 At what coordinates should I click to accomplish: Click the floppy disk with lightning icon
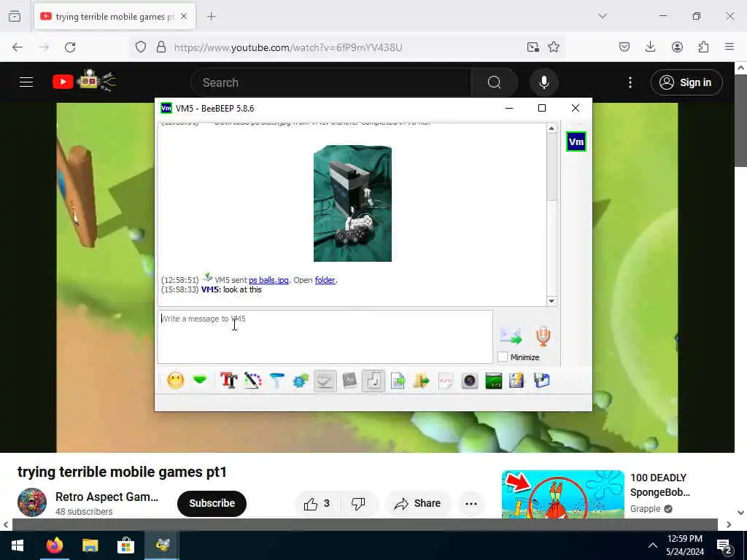point(516,381)
